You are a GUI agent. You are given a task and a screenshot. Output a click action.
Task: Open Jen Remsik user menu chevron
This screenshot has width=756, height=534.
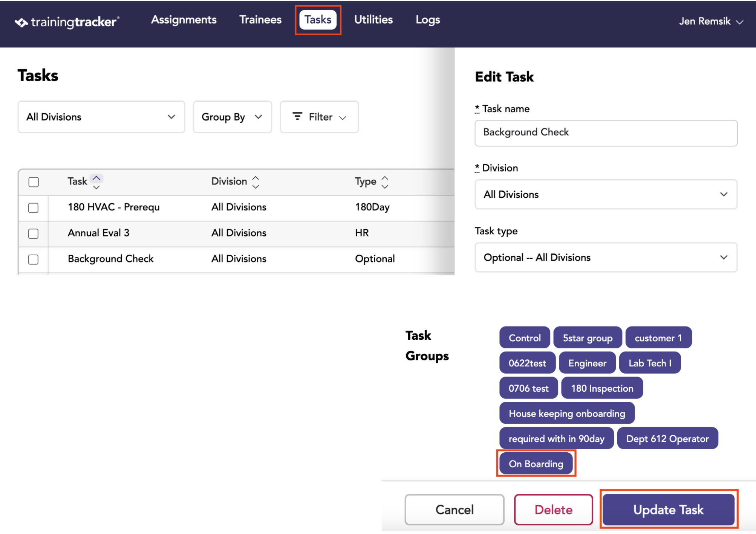(739, 22)
